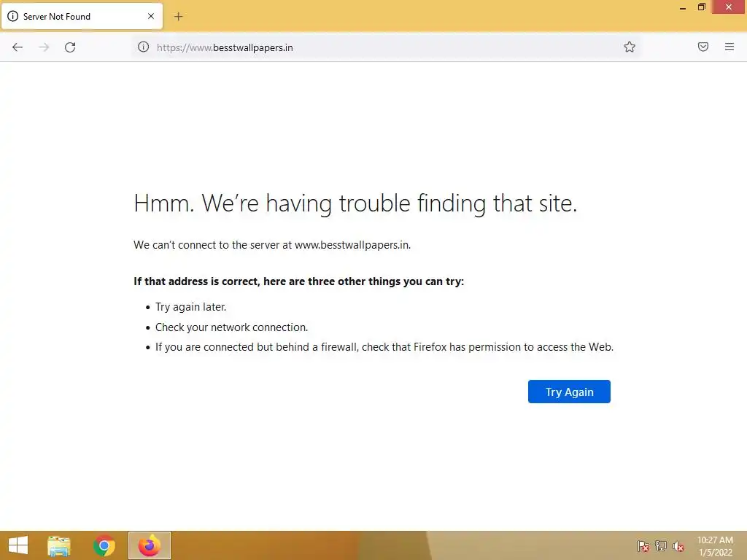Viewport: 747px width, 560px height.
Task: Click the heading 'Hmm. We're having trouble finding that site.'
Action: [355, 203]
